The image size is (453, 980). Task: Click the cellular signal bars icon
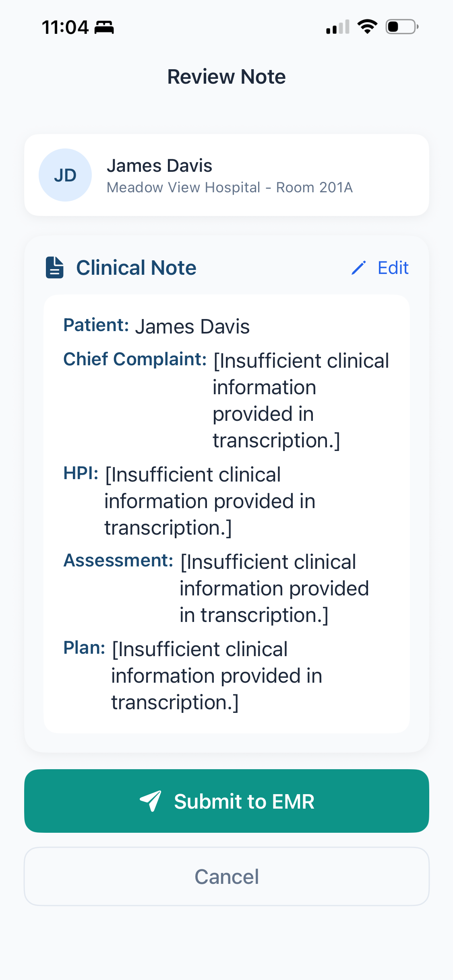click(337, 27)
